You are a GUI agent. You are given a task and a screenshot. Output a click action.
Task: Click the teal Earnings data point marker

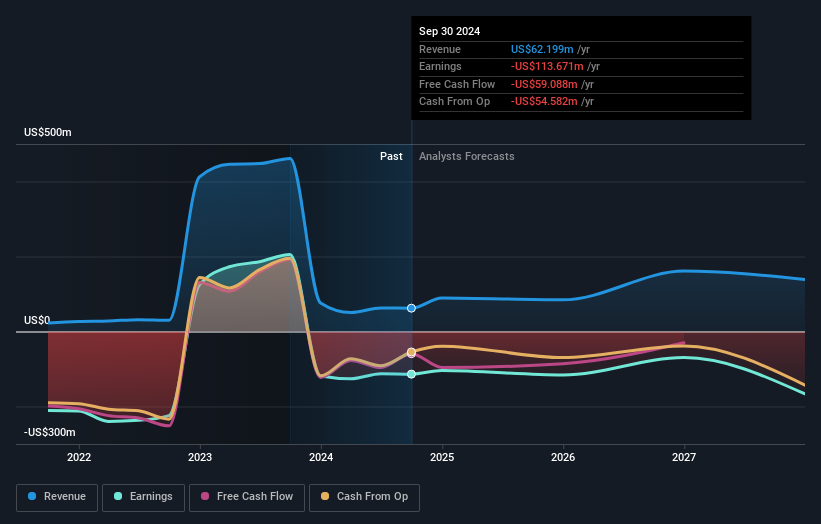(412, 374)
